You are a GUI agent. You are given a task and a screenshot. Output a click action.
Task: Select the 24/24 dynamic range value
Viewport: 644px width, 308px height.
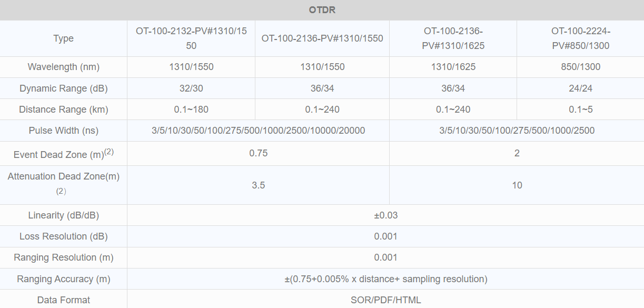[580, 88]
